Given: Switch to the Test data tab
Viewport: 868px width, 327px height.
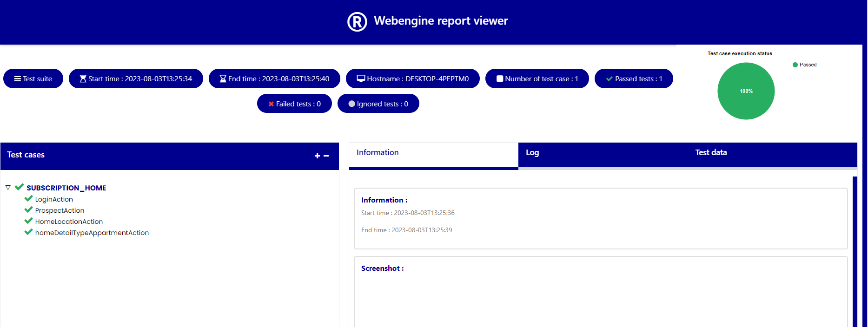Looking at the screenshot, I should (773, 156).
